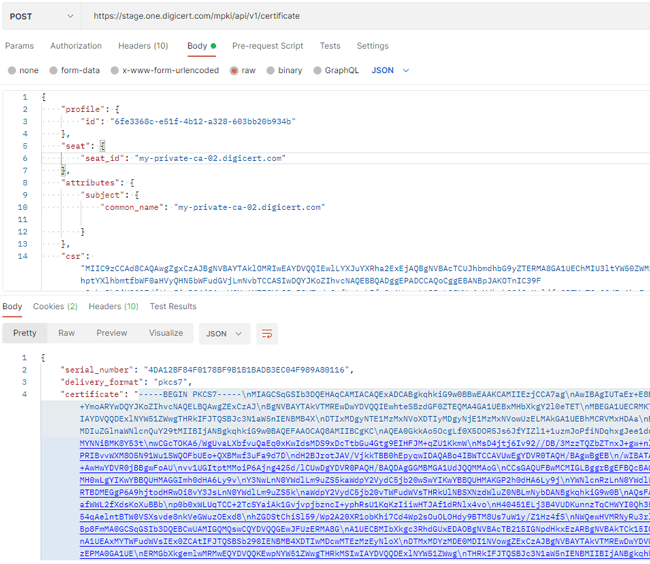Choose the GraphQL body option
The width and height of the screenshot is (650, 564).
tap(317, 71)
